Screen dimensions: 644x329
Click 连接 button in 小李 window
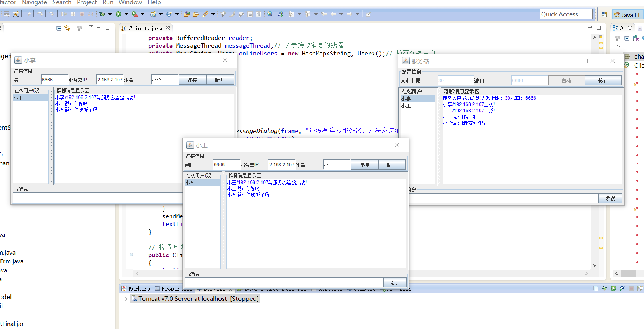click(192, 80)
